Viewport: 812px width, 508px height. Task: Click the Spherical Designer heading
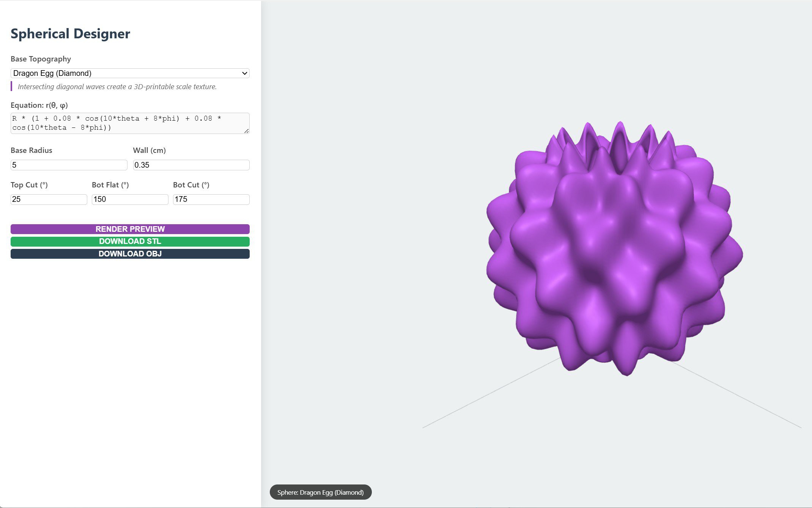coord(70,34)
